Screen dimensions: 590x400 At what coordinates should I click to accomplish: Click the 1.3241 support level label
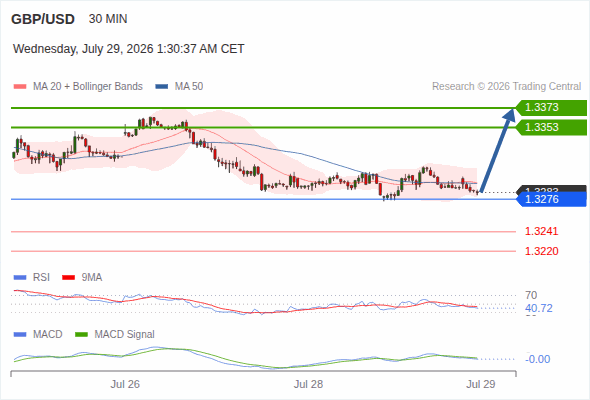coord(541,231)
